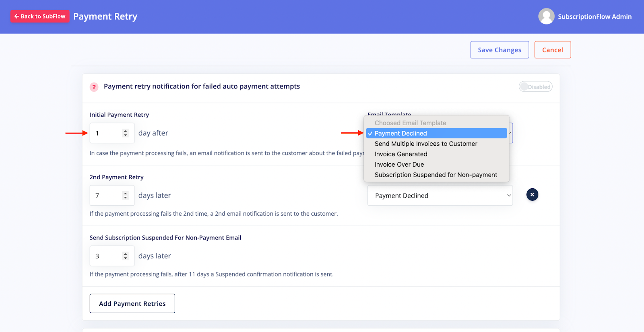Click the Back to SubFlow button

click(x=40, y=16)
